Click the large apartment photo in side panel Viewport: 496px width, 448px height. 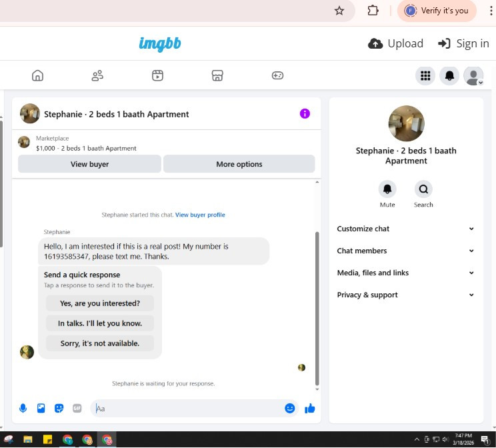point(406,123)
